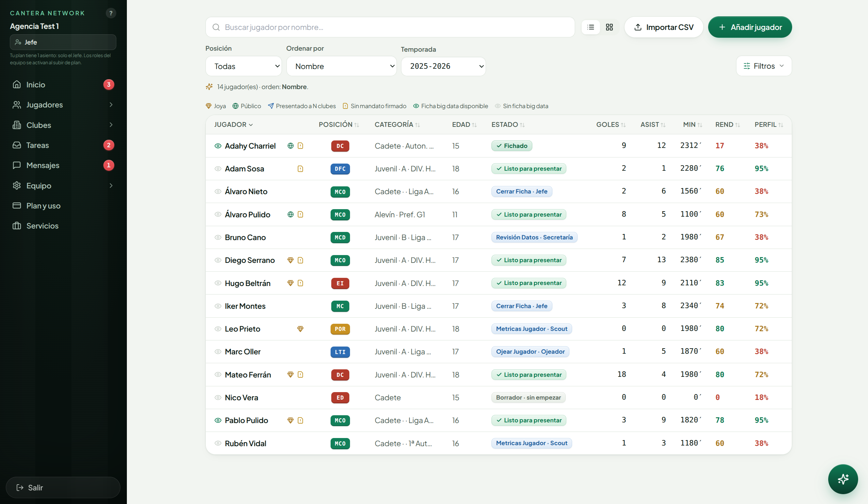Click the mandate icon for Pablo Pulido

tap(300, 420)
